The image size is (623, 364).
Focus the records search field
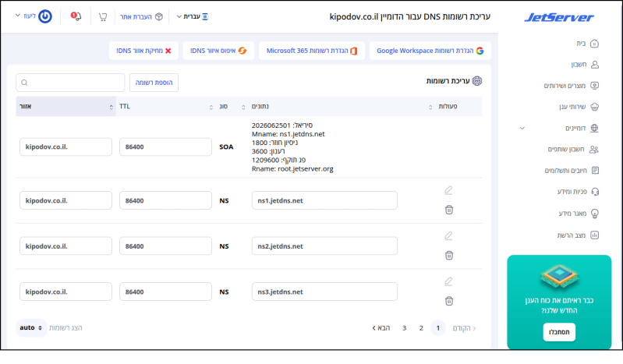click(70, 83)
